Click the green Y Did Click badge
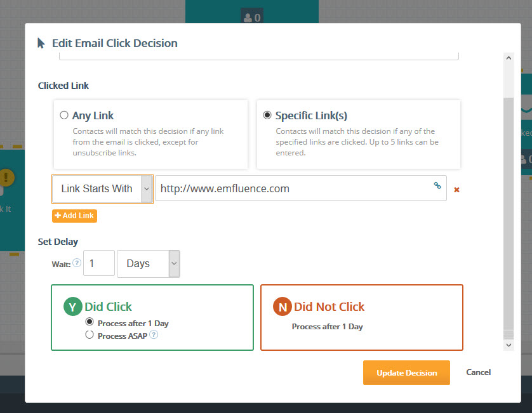 (x=72, y=306)
